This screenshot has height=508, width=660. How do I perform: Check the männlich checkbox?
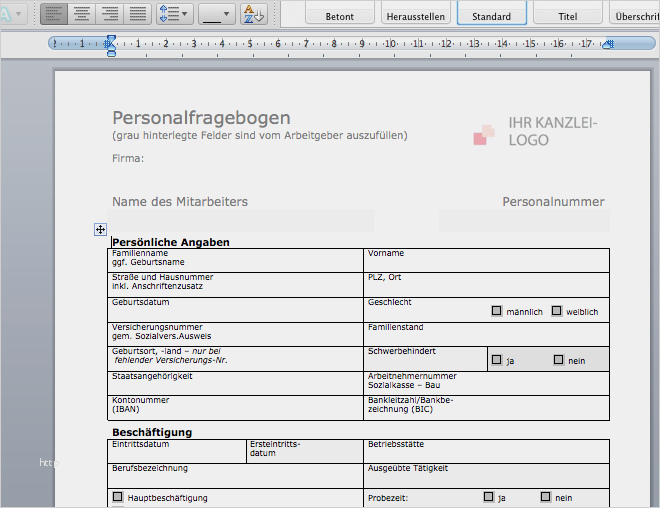497,311
